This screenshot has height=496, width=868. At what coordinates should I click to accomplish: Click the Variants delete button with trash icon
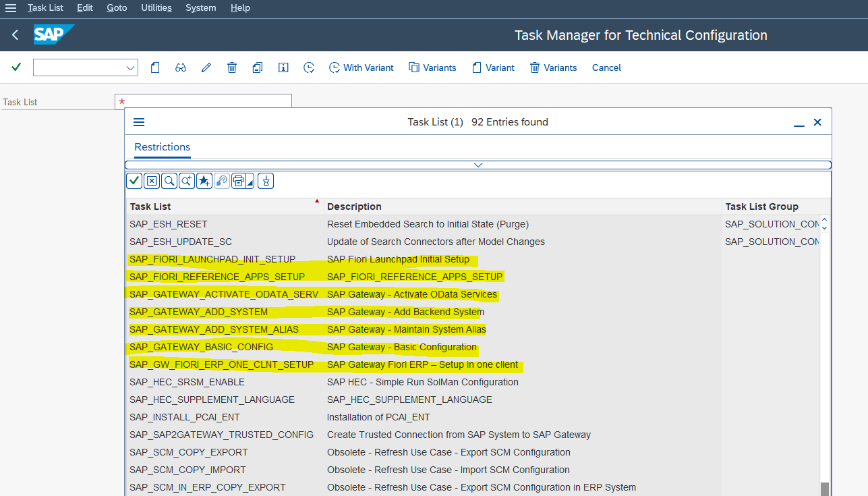tap(554, 67)
